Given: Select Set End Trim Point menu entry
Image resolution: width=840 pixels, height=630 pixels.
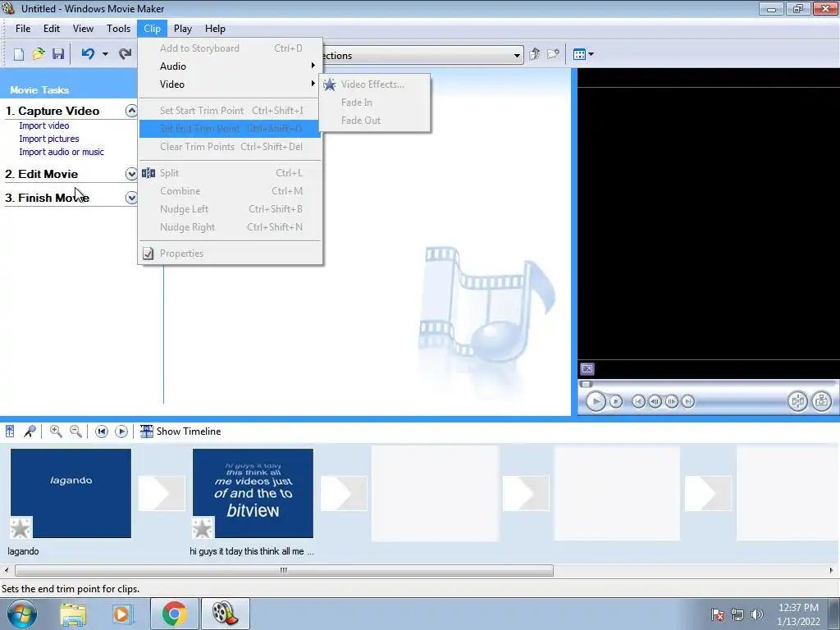Looking at the screenshot, I should (230, 129).
